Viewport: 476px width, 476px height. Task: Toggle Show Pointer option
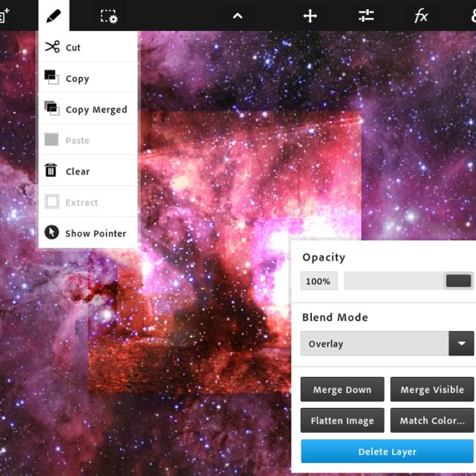[95, 233]
